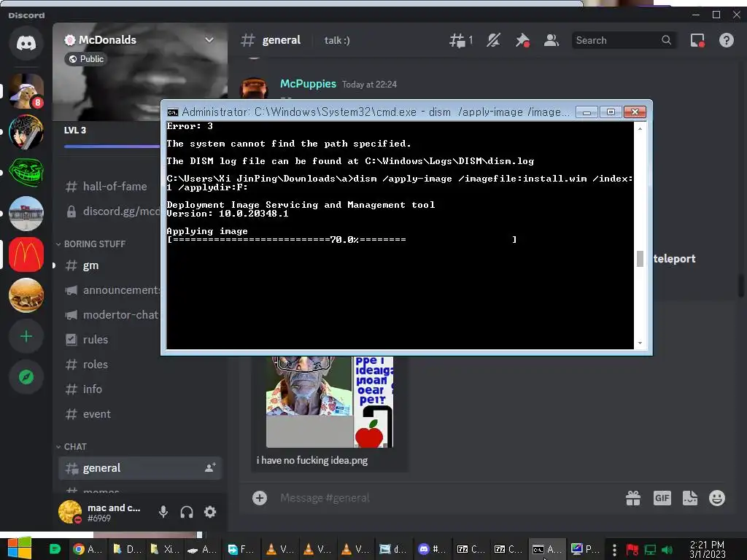
Task: Click the attach file plus button
Action: pos(260,498)
